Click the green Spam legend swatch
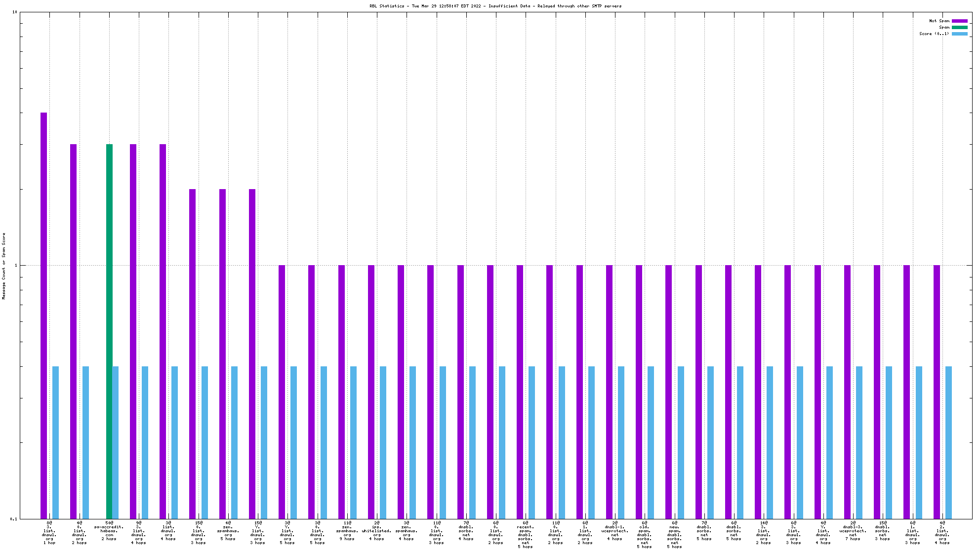 click(959, 27)
